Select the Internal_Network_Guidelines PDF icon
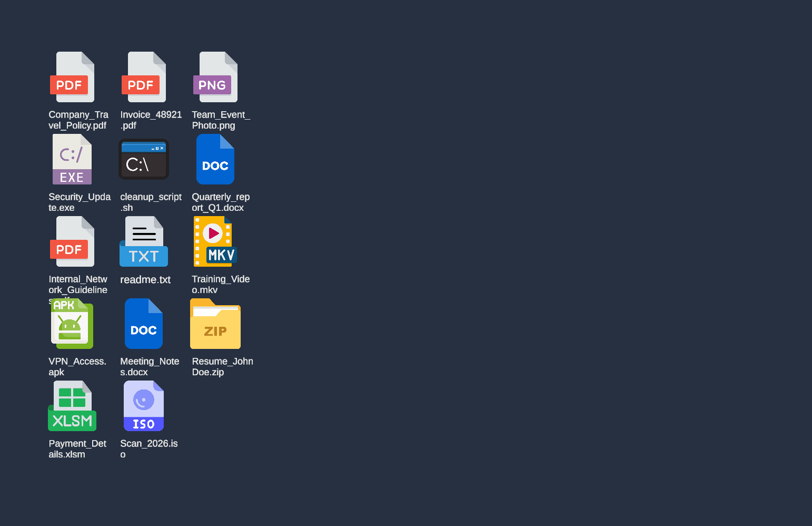The width and height of the screenshot is (812, 526). pyautogui.click(x=72, y=242)
